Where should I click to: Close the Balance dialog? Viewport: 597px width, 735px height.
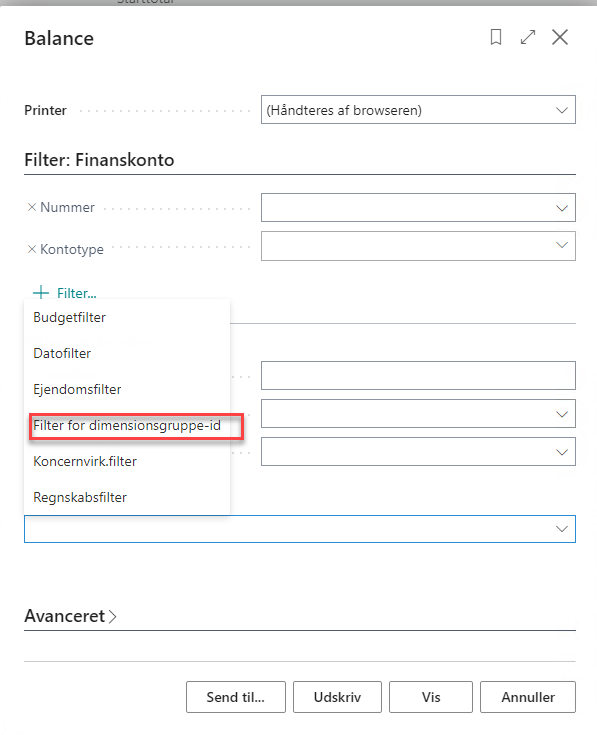click(x=560, y=37)
